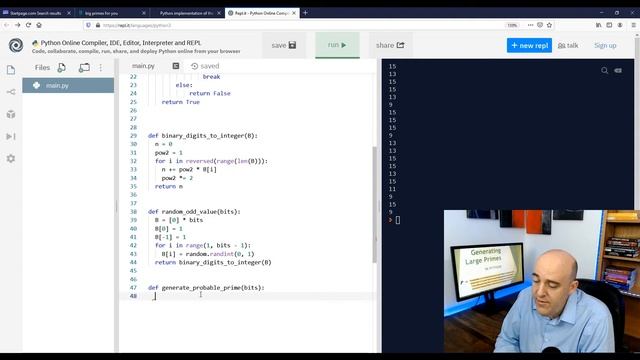Open the saved history indicator
Viewport: 640px width, 360px height.
point(205,66)
